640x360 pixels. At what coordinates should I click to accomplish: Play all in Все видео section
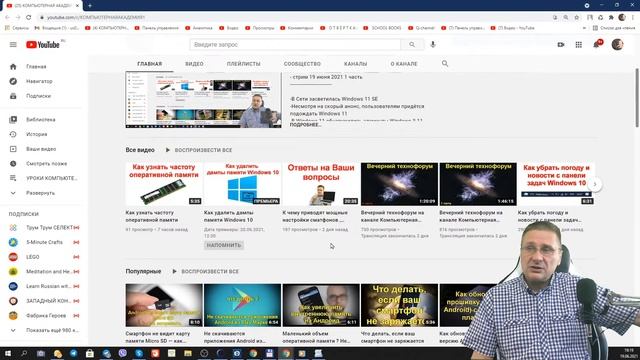click(x=199, y=150)
